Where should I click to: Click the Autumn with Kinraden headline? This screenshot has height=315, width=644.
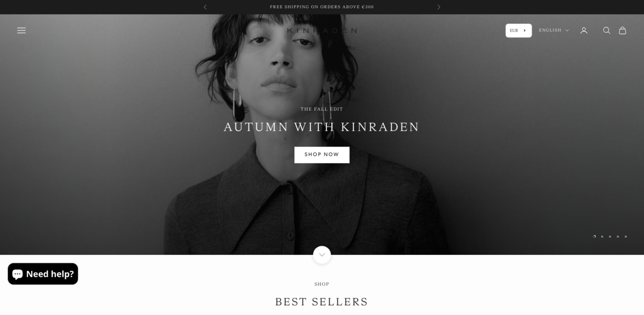point(322,127)
